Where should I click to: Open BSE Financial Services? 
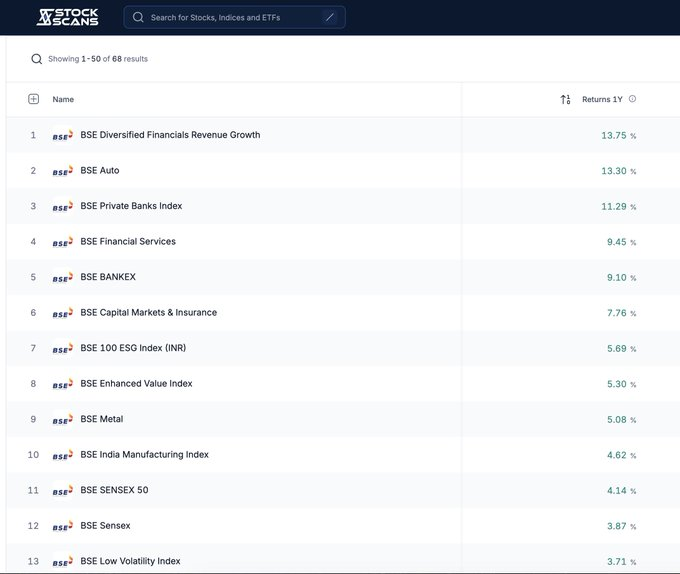click(128, 241)
